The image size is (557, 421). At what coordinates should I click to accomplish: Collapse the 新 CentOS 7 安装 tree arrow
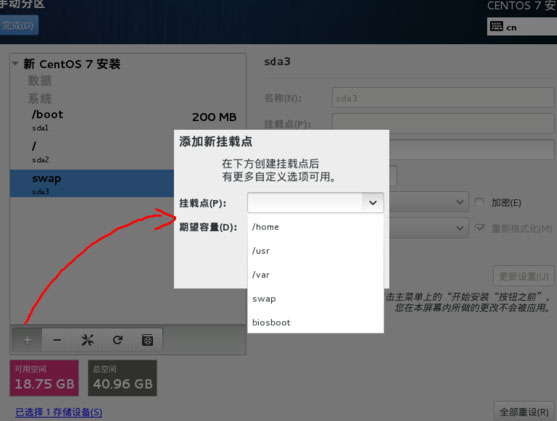pyautogui.click(x=15, y=64)
